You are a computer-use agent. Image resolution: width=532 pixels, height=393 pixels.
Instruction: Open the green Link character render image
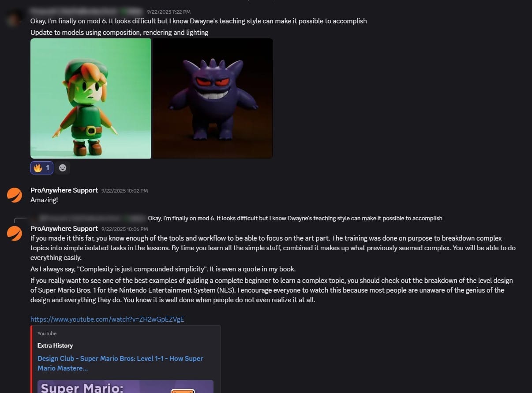click(90, 98)
